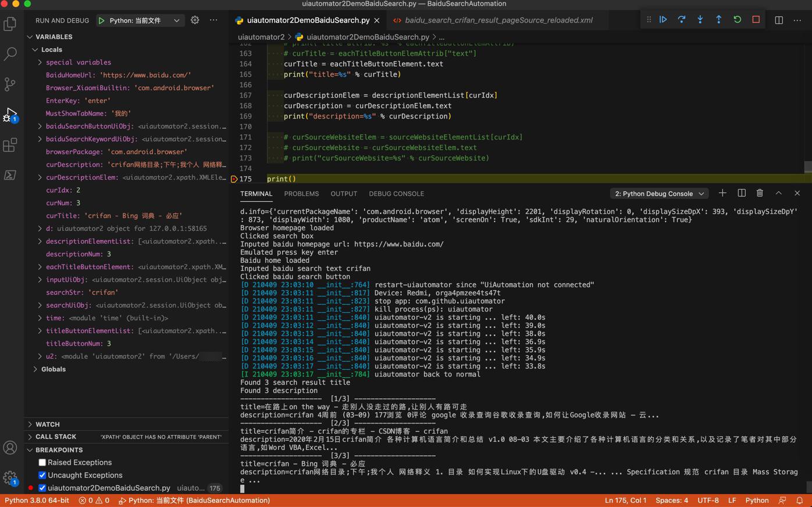812x507 pixels.
Task: Switch to the TERMINAL panel tab
Action: tap(256, 194)
